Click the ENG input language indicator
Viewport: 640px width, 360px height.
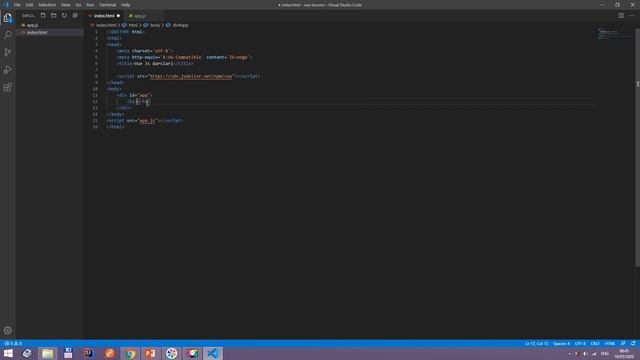(x=605, y=353)
